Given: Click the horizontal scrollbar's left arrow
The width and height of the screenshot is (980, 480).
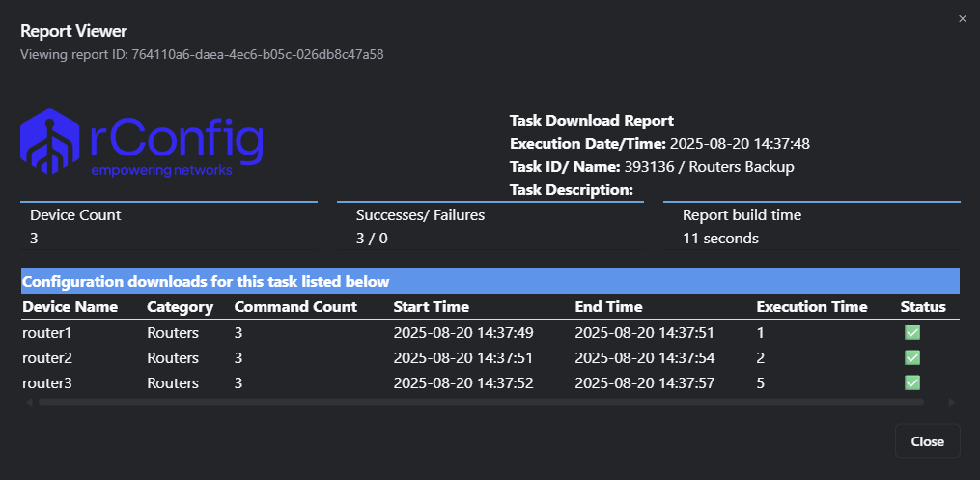Looking at the screenshot, I should pyautogui.click(x=29, y=402).
